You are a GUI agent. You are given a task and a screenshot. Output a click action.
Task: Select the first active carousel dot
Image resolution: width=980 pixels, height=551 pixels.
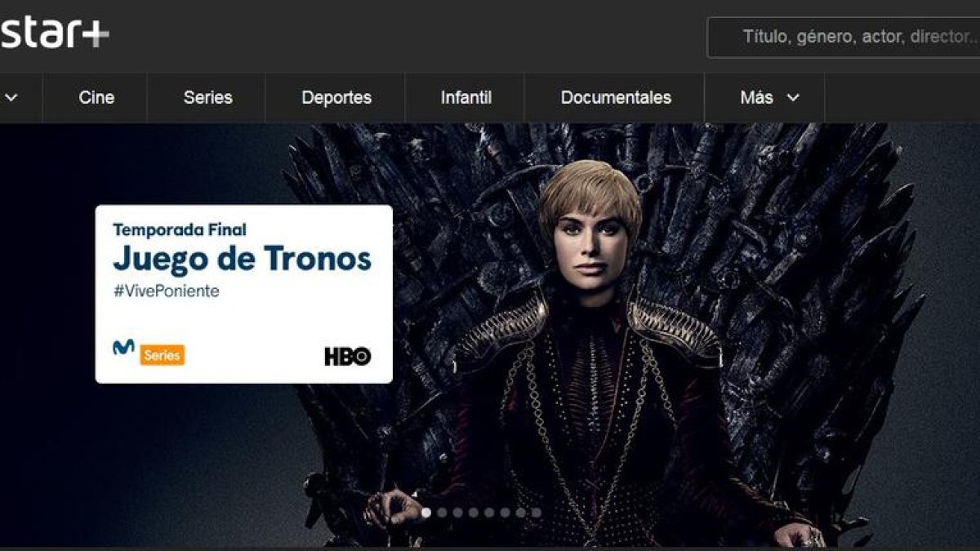tap(426, 513)
